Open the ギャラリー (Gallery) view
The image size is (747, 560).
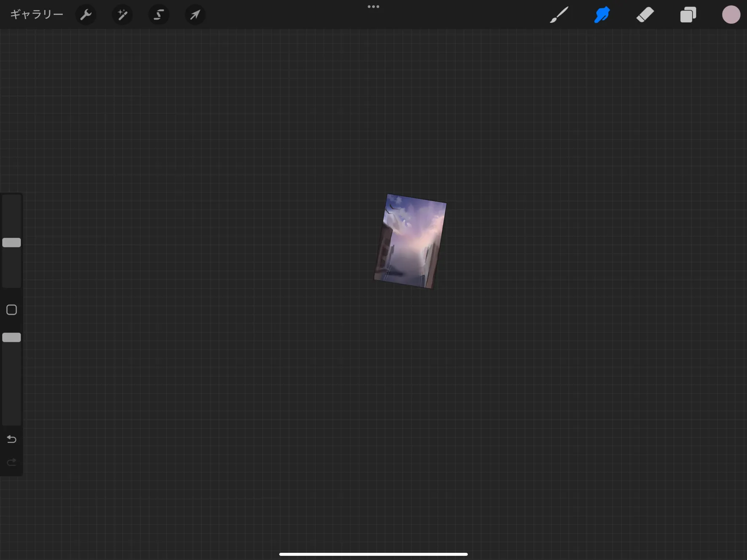[x=37, y=15]
